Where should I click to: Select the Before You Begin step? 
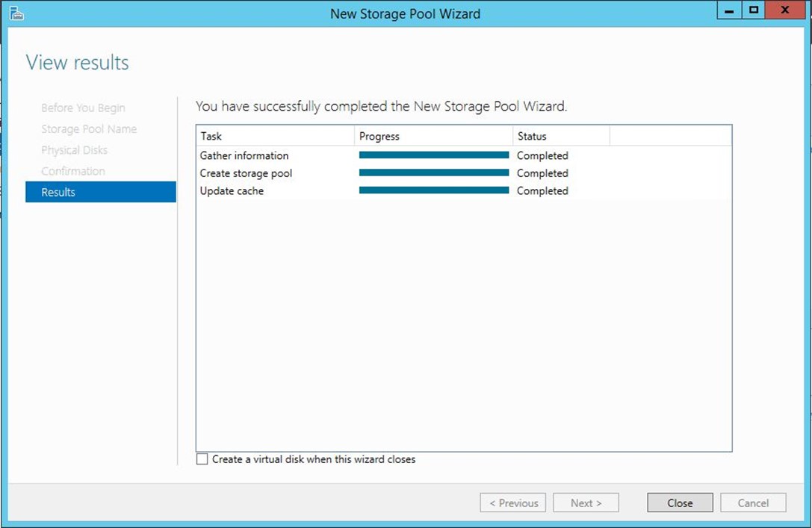(83, 108)
